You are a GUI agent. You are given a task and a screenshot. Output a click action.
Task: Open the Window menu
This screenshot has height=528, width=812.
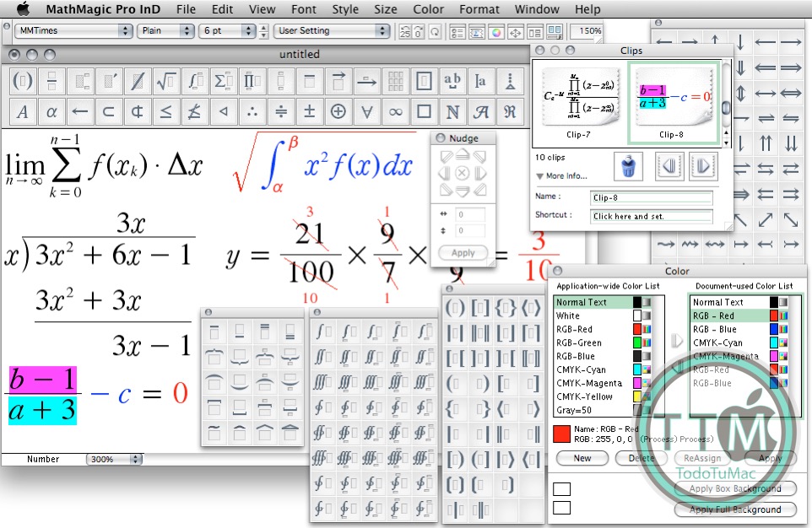(x=537, y=8)
